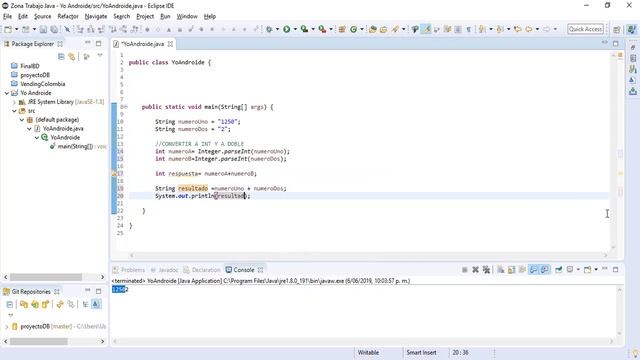Open the Window menu

click(187, 16)
